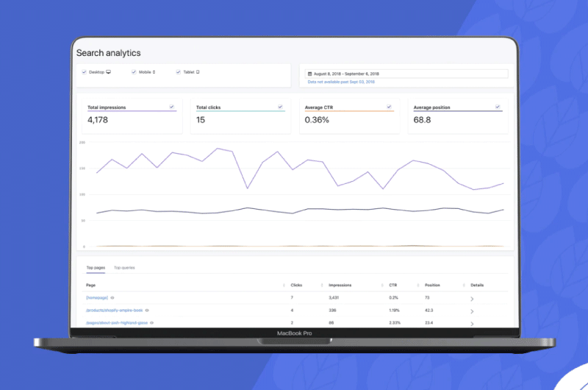The width and height of the screenshot is (588, 390).
Task: Click position cell 23.4 in table
Action: (x=429, y=323)
